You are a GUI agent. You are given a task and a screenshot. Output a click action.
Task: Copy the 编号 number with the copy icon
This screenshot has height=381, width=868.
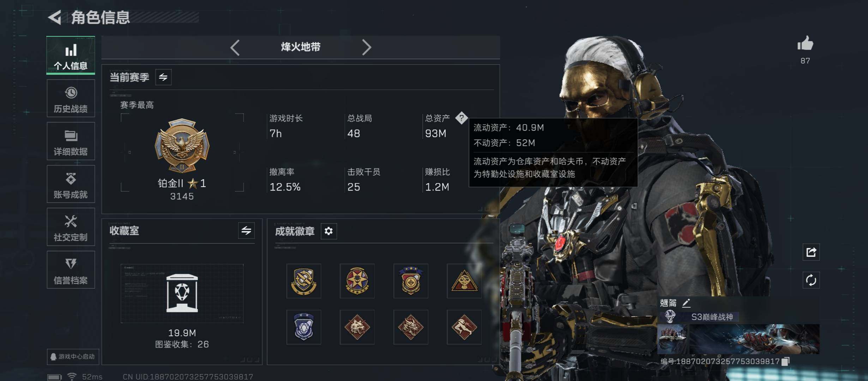pos(785,361)
